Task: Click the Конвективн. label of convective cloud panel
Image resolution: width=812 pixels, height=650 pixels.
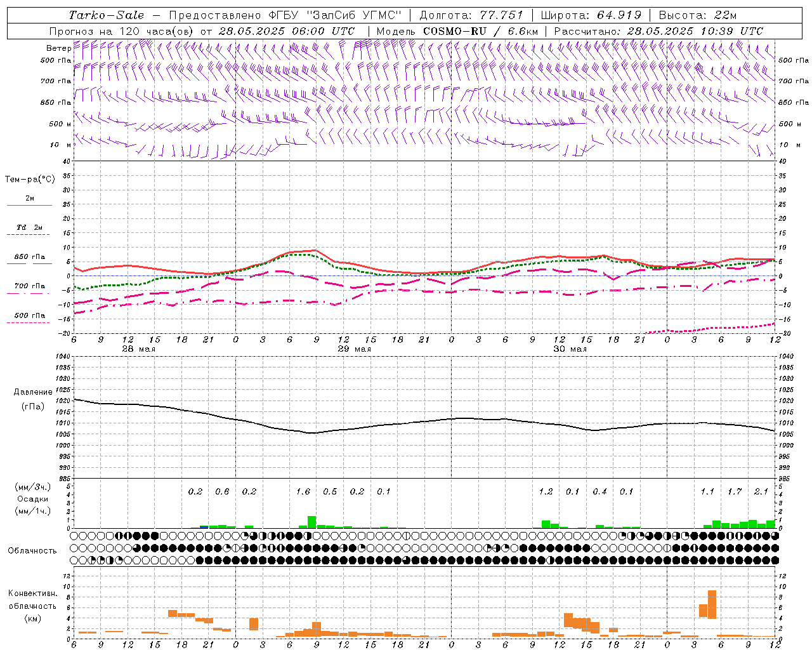Action: (33, 594)
